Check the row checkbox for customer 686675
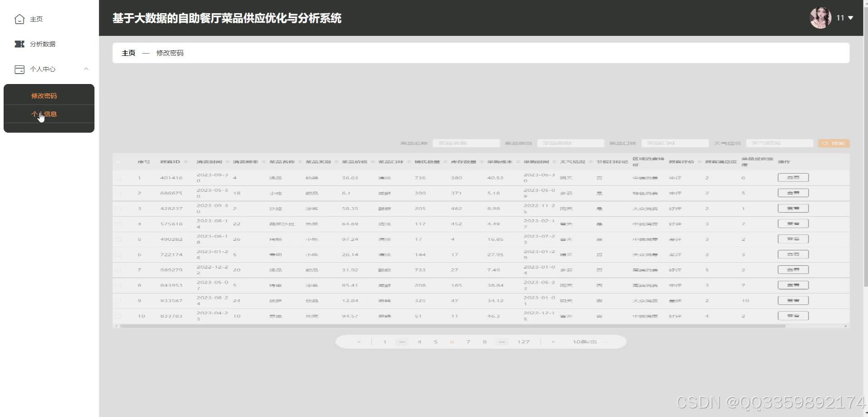This screenshot has width=868, height=417. click(x=118, y=194)
